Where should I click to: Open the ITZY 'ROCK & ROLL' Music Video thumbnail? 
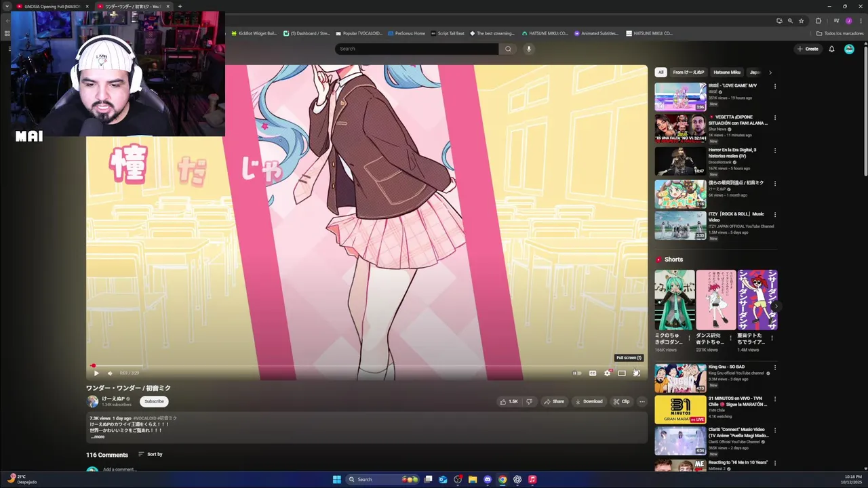pyautogui.click(x=680, y=226)
